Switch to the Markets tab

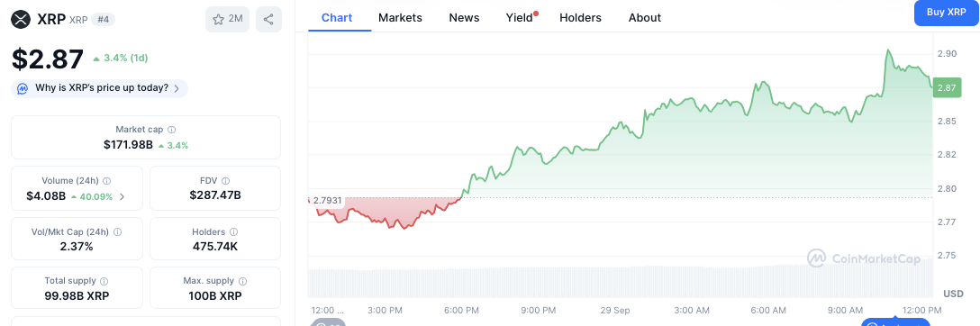click(400, 18)
